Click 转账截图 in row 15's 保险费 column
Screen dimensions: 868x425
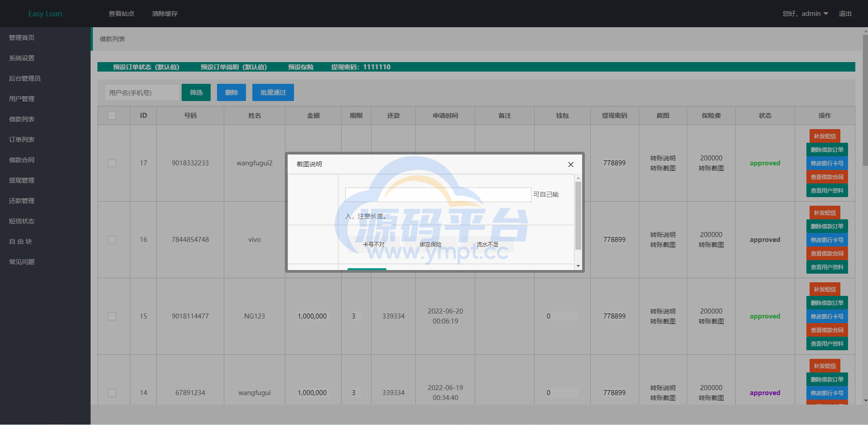click(711, 321)
